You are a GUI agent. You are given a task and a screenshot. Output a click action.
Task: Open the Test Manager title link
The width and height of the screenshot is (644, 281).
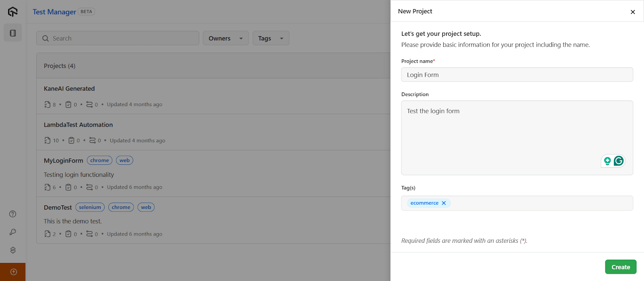click(x=54, y=12)
